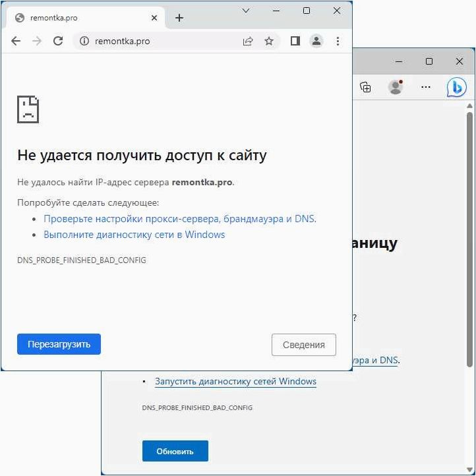476x476 pixels.
Task: Maximize the Edge window
Action: [429, 61]
